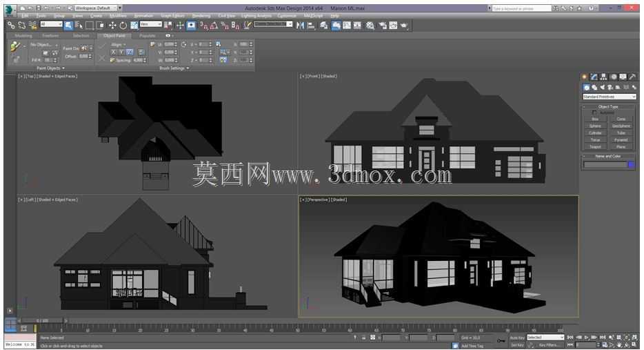The height and width of the screenshot is (350, 644).
Task: Switch to the Populate ribbon tab
Action: click(147, 36)
